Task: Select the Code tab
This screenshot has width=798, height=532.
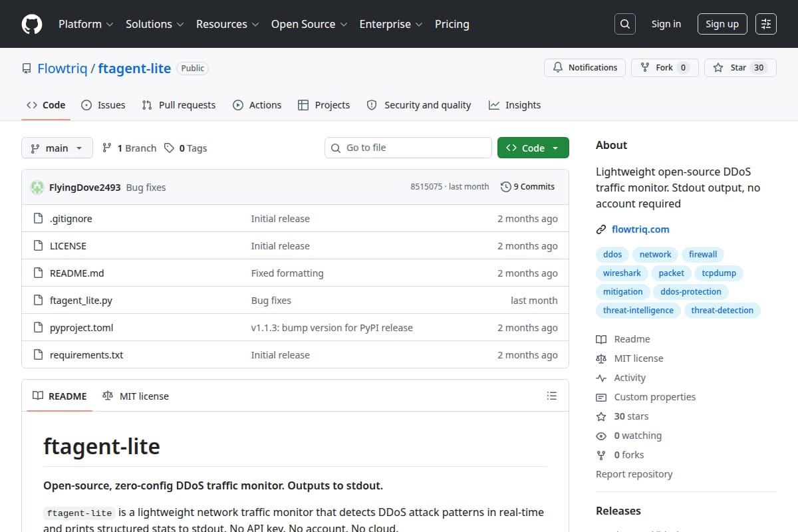Action: [x=46, y=105]
